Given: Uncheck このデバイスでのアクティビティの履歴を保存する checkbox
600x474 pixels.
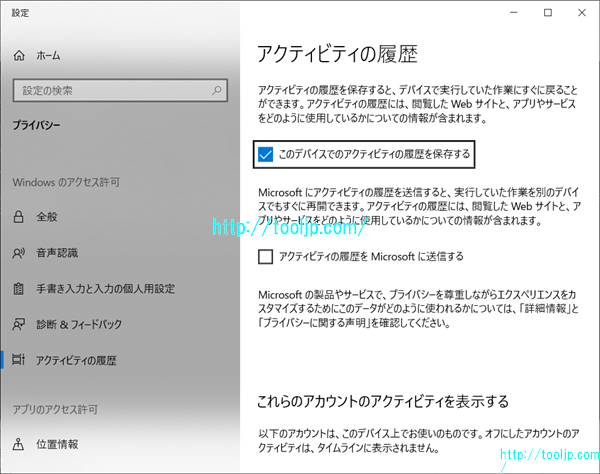Looking at the screenshot, I should click(265, 155).
